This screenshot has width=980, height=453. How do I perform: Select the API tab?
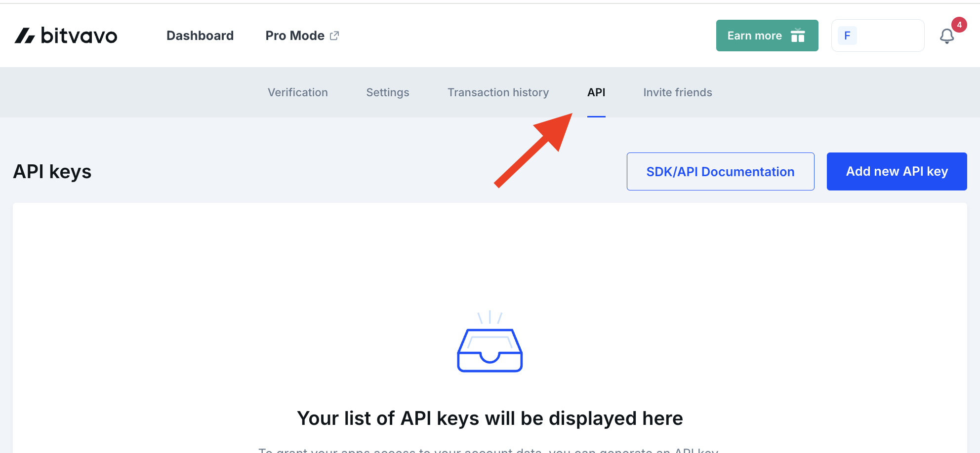(596, 92)
